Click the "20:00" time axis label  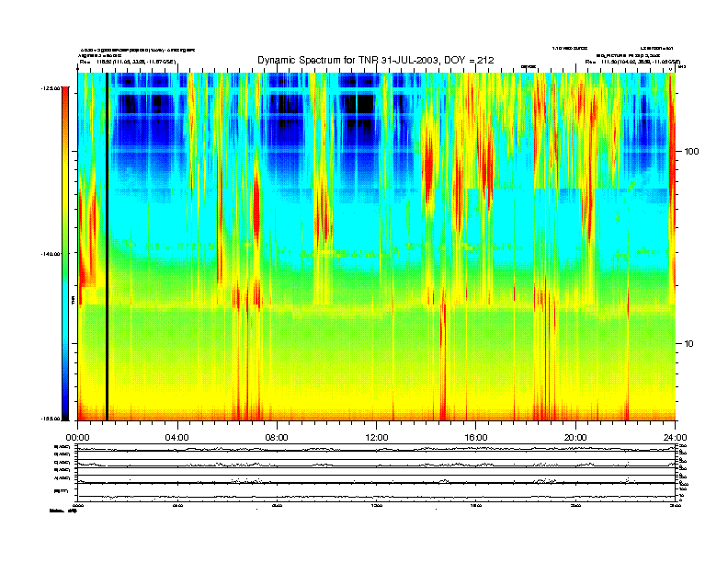[575, 438]
